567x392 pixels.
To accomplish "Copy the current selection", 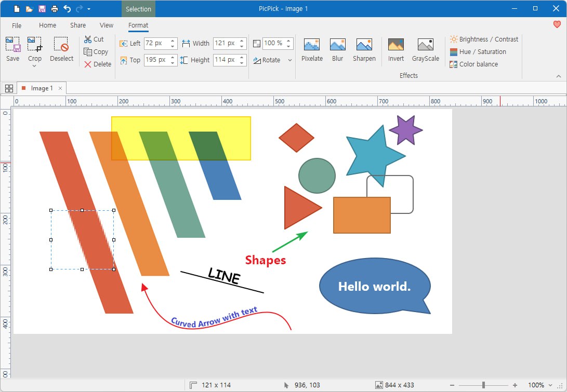I will tap(97, 51).
